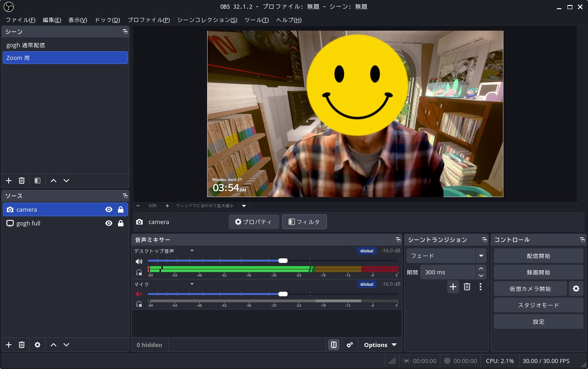This screenshot has width=588, height=369.
Task: Unmute the マイク audio channel
Action: [139, 294]
